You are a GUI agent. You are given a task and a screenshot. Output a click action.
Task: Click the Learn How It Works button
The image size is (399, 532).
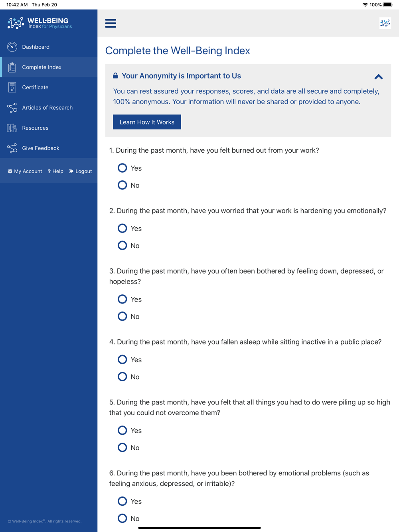[147, 122]
